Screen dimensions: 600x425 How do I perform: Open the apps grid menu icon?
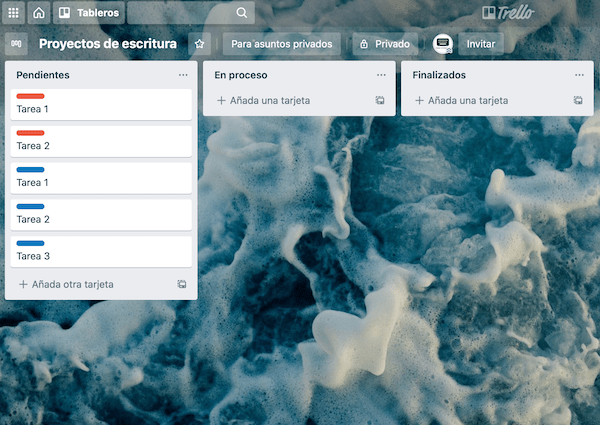[13, 13]
